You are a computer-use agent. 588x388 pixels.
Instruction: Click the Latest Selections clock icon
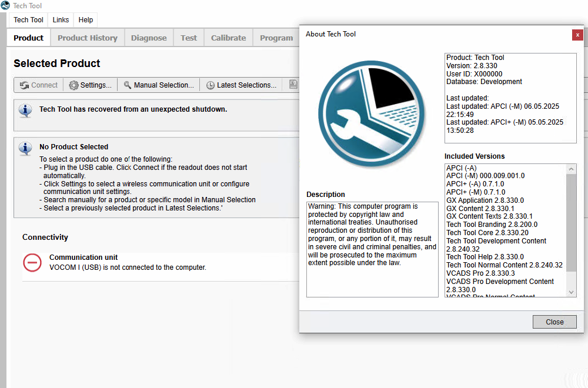[x=210, y=85]
